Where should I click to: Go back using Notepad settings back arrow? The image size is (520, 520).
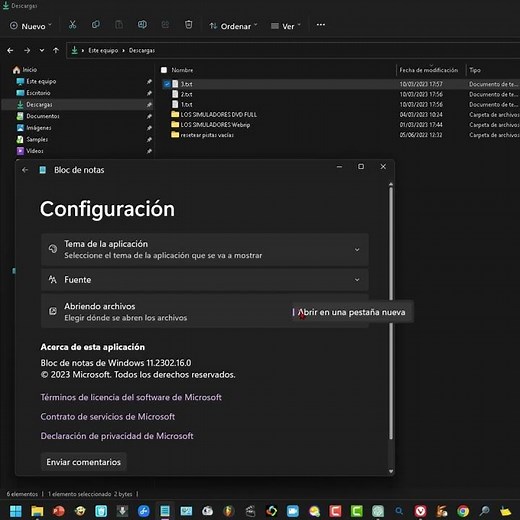click(x=25, y=170)
